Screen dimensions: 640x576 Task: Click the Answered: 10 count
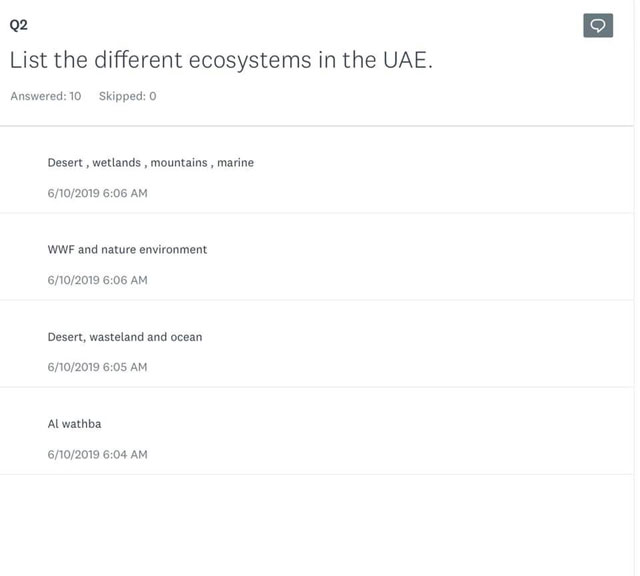tap(46, 96)
